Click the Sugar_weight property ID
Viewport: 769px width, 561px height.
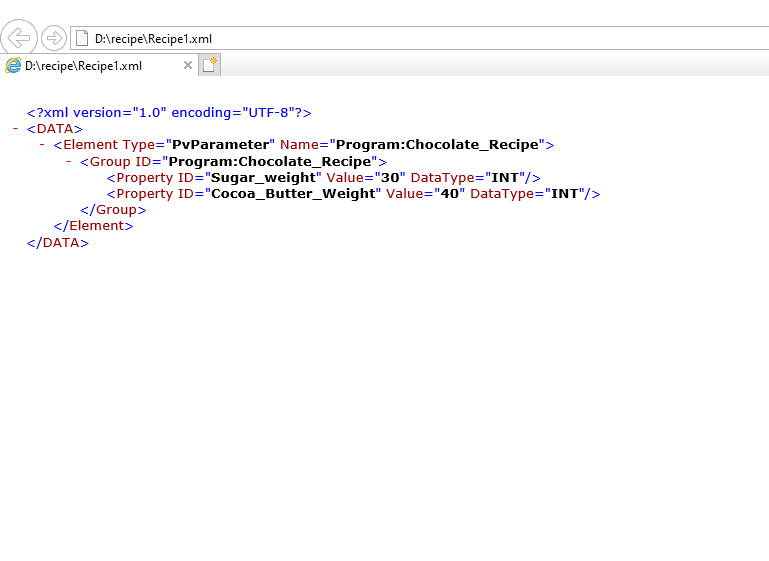[x=263, y=178]
